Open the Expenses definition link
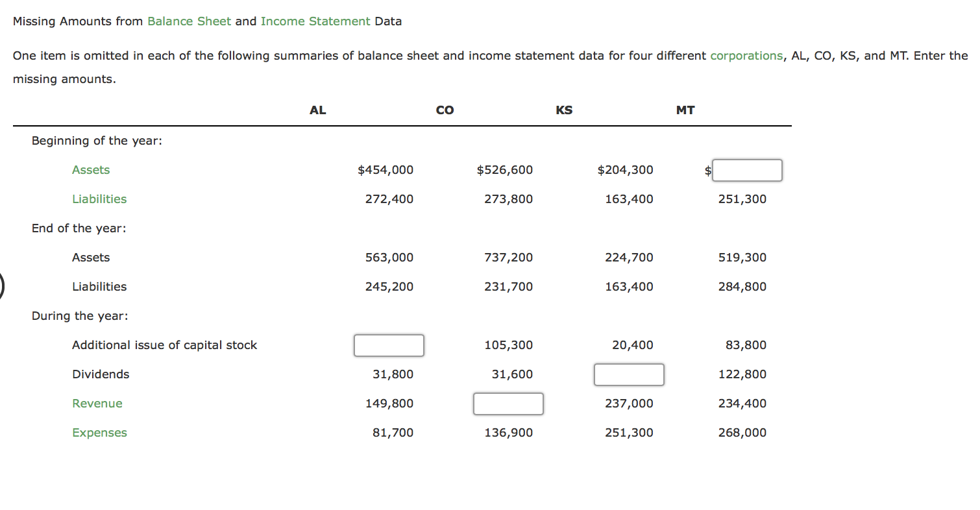The height and width of the screenshot is (510, 980). [99, 432]
